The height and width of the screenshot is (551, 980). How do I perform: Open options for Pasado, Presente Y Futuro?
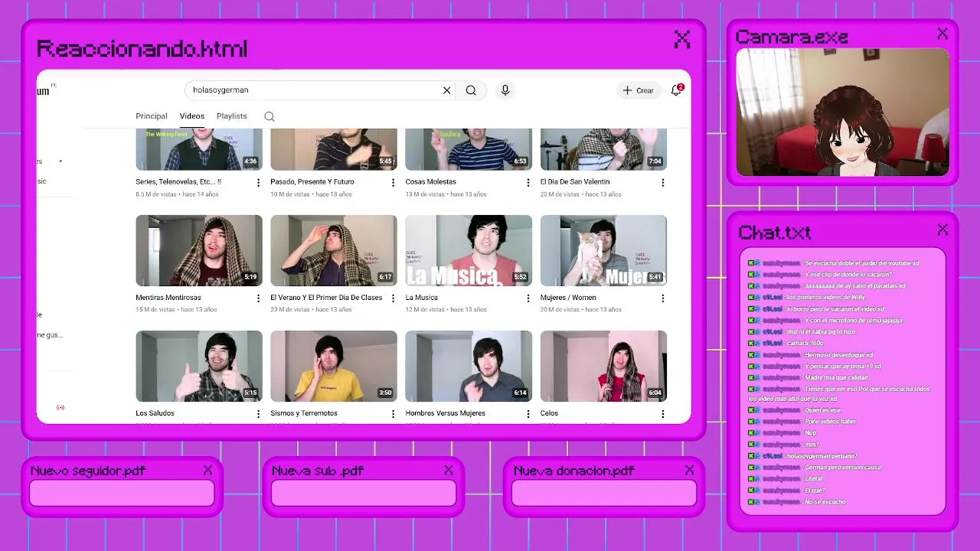(x=393, y=183)
